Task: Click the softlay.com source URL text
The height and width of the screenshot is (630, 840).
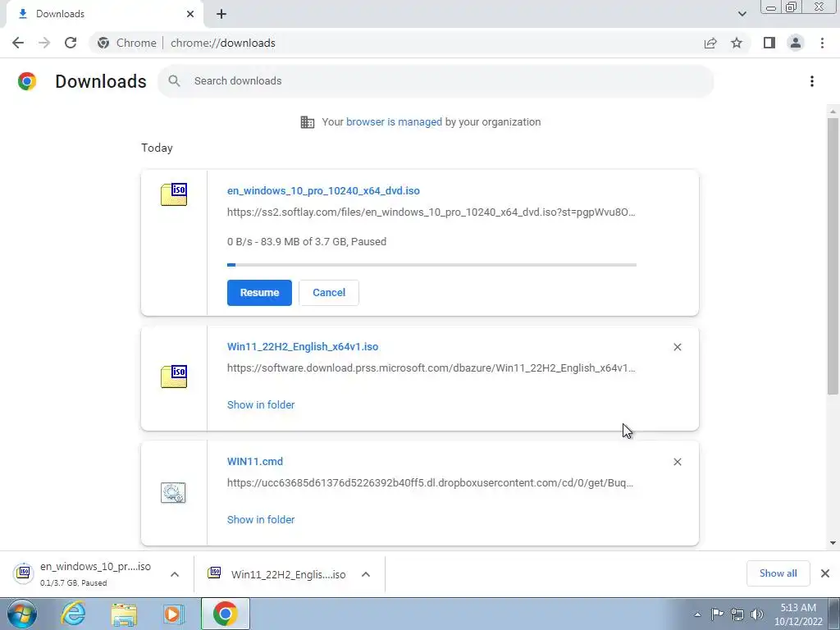Action: (x=431, y=212)
